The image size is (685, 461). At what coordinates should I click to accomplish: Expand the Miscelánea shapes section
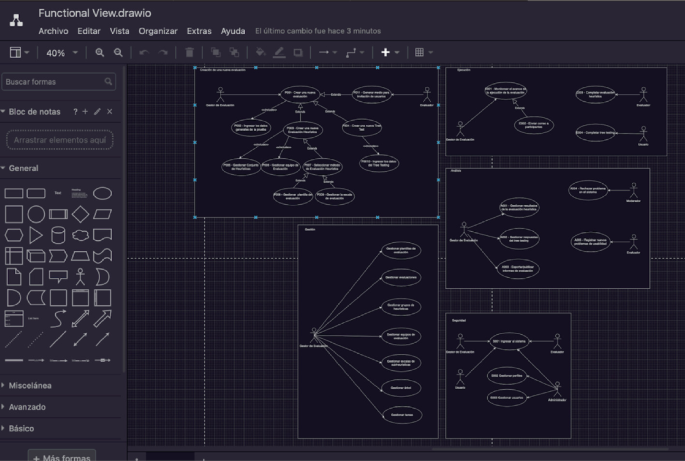(30, 385)
